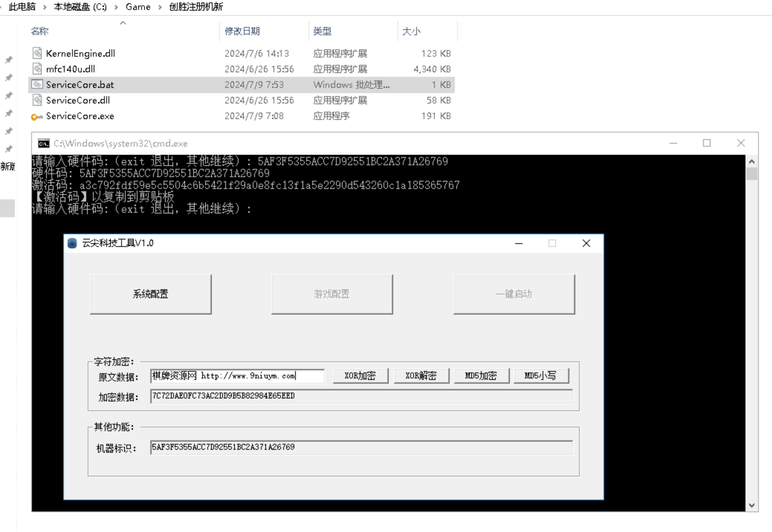
Task: Click the disabled 游戏配置 button
Action: (x=332, y=294)
